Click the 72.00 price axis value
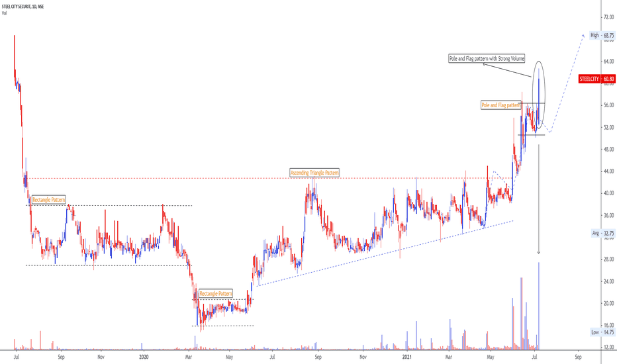Image resolution: width=617 pixels, height=364 pixels. click(x=608, y=17)
